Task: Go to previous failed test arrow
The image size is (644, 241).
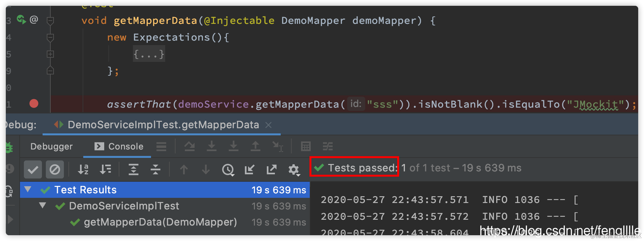Action: pyautogui.click(x=184, y=169)
